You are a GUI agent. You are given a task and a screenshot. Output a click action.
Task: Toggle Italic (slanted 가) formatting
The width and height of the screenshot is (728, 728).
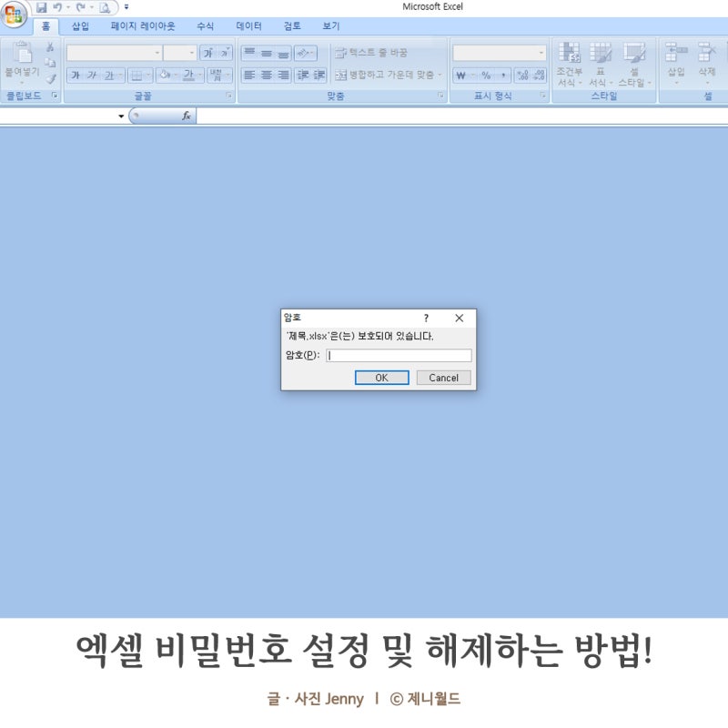pos(92,75)
